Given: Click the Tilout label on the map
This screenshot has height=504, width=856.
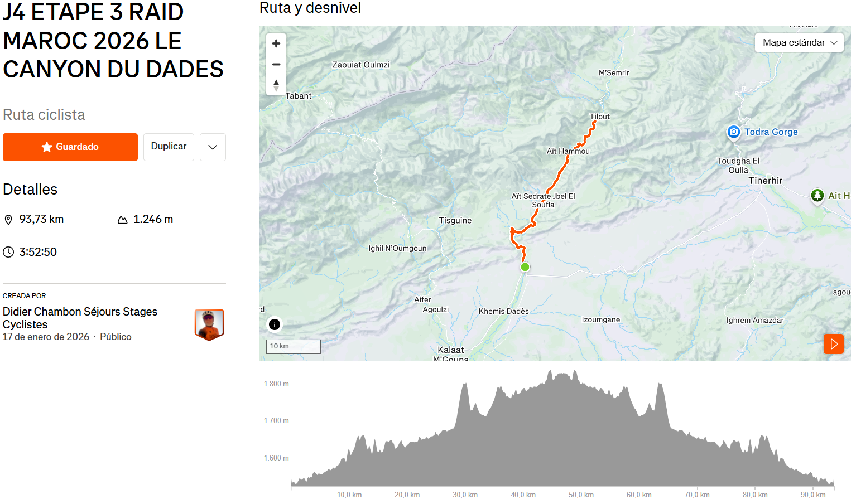Looking at the screenshot, I should tap(600, 117).
